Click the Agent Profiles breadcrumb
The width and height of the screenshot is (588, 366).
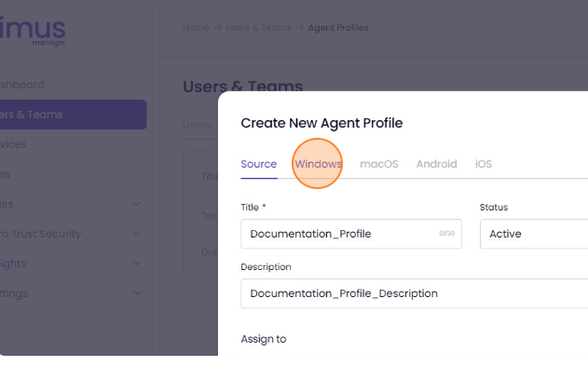(338, 28)
